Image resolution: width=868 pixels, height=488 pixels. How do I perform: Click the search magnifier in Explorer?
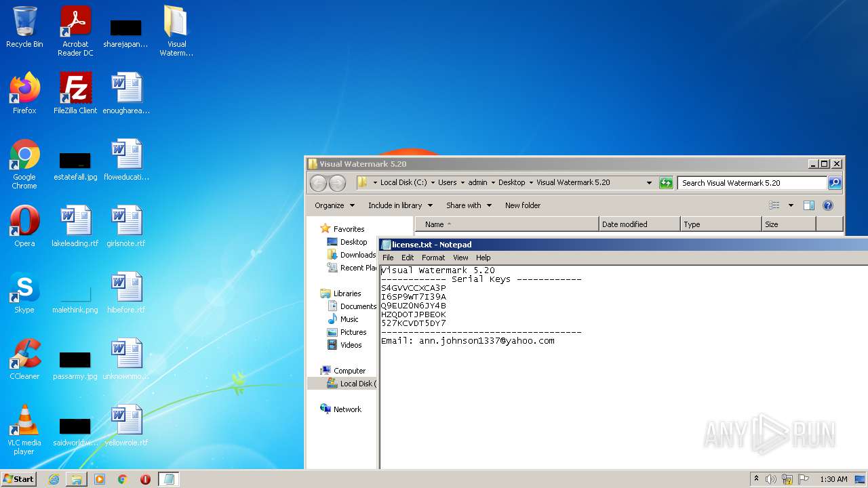(835, 183)
